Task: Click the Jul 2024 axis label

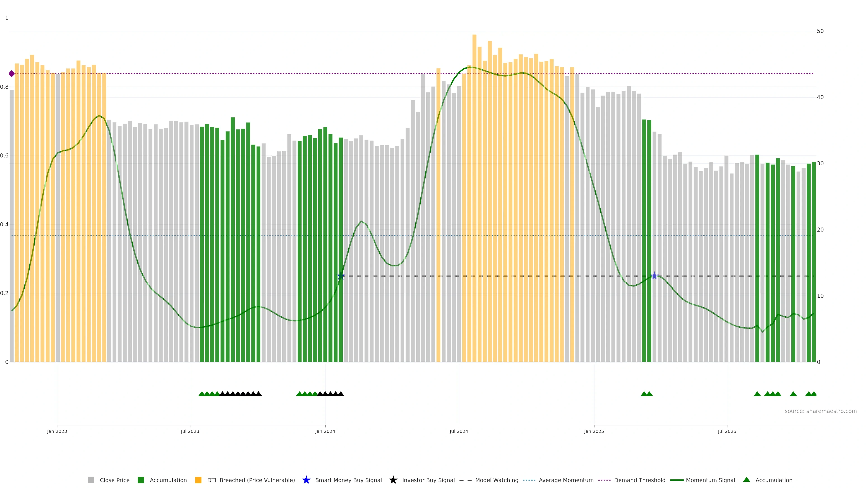Action: click(x=459, y=431)
